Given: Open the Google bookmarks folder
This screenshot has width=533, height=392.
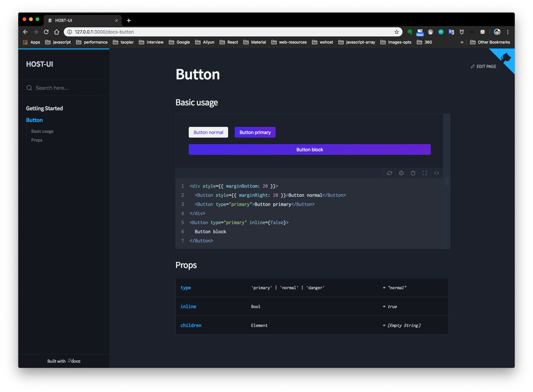Looking at the screenshot, I should 179,42.
